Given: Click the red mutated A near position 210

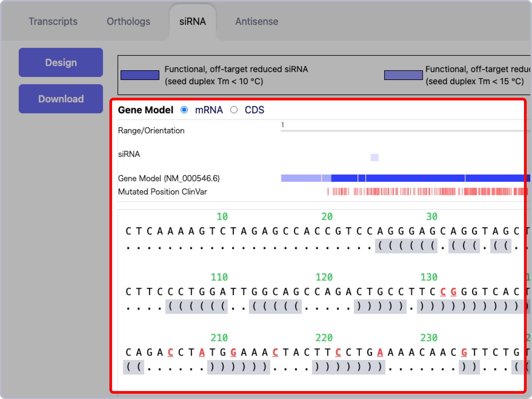Looking at the screenshot, I should [202, 353].
